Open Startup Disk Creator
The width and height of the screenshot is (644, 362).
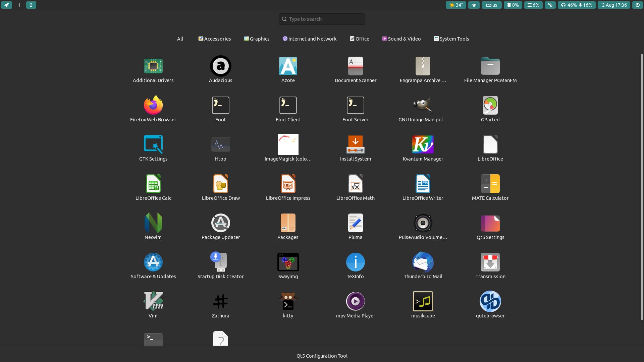221,266
